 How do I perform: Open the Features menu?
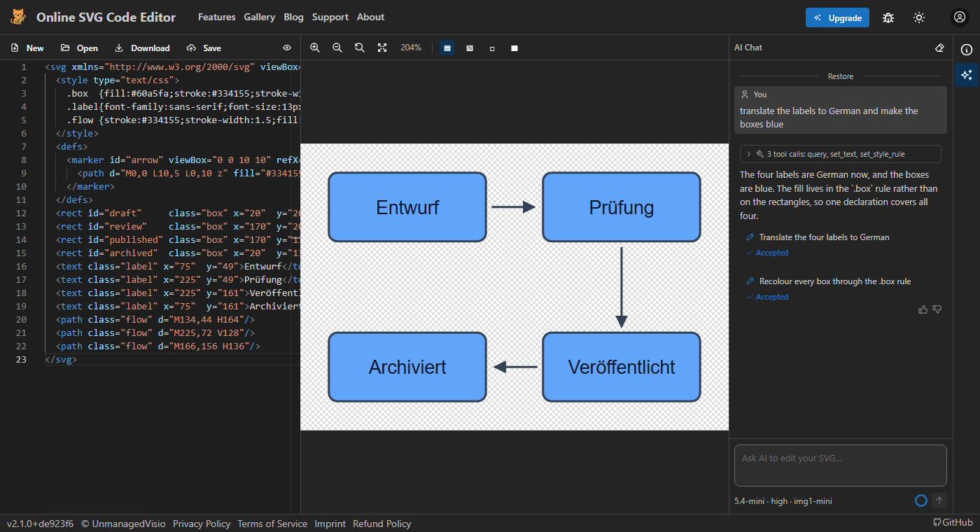[217, 17]
